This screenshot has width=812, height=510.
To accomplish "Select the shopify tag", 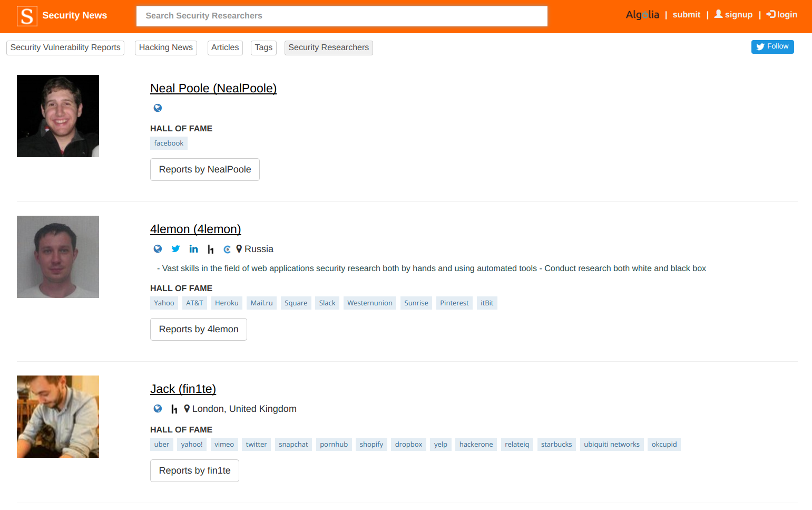I will pos(371,445).
